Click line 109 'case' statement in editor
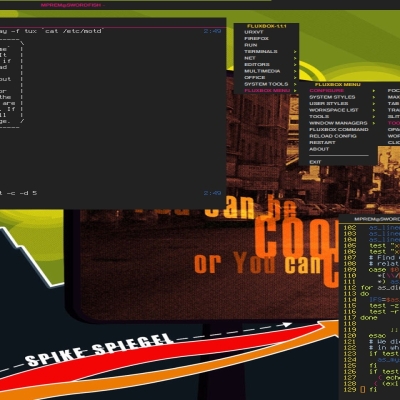The height and width of the screenshot is (400, 400). (383, 270)
